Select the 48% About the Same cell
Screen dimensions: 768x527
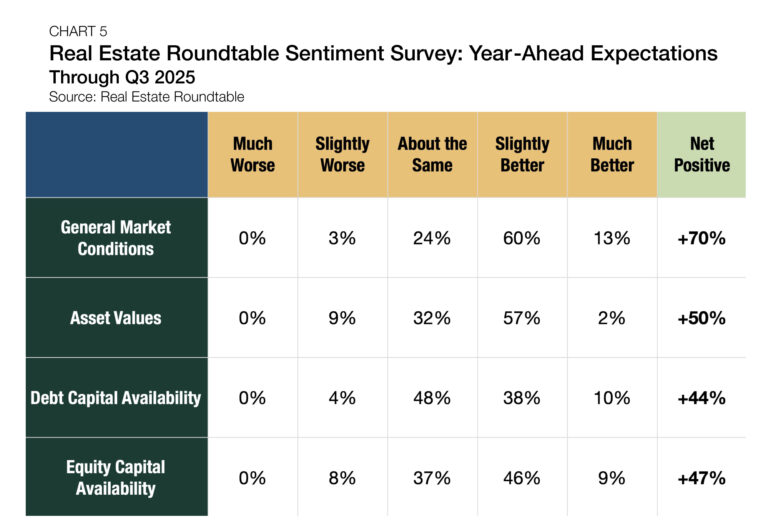432,398
